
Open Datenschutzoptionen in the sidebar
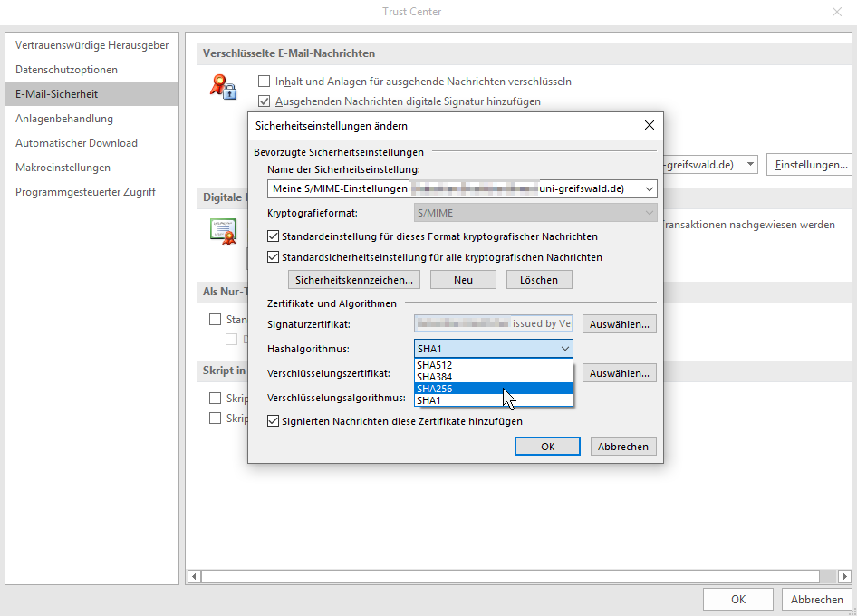coord(66,70)
